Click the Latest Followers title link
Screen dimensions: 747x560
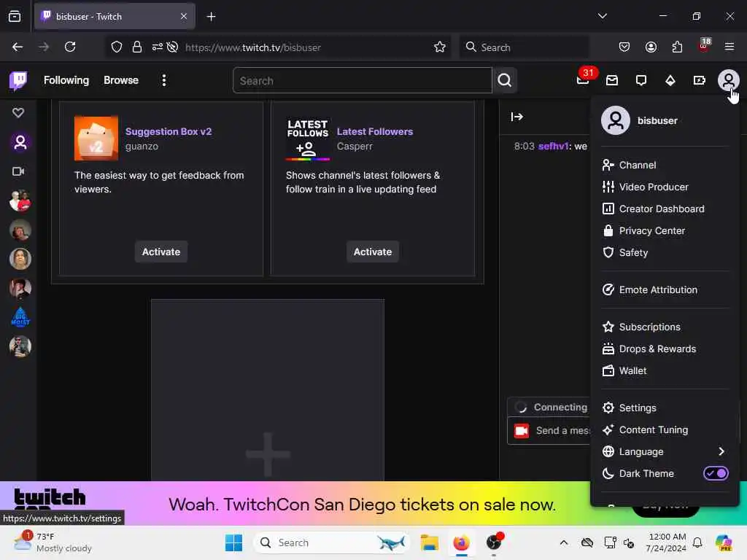click(374, 131)
